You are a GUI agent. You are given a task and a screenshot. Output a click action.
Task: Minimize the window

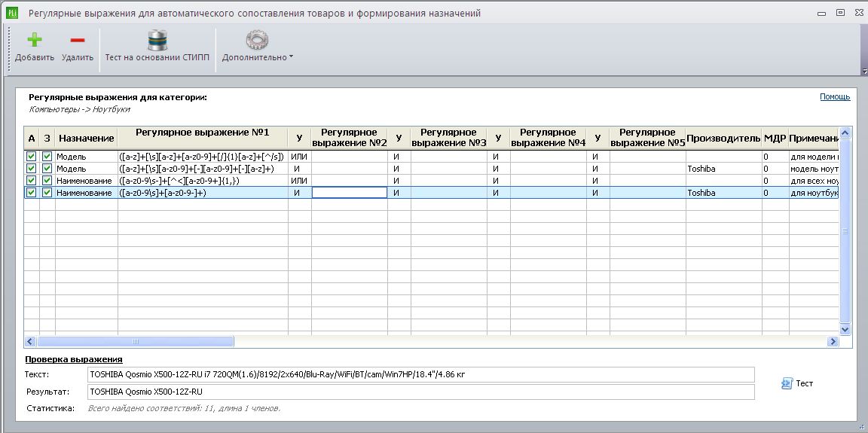(x=822, y=13)
